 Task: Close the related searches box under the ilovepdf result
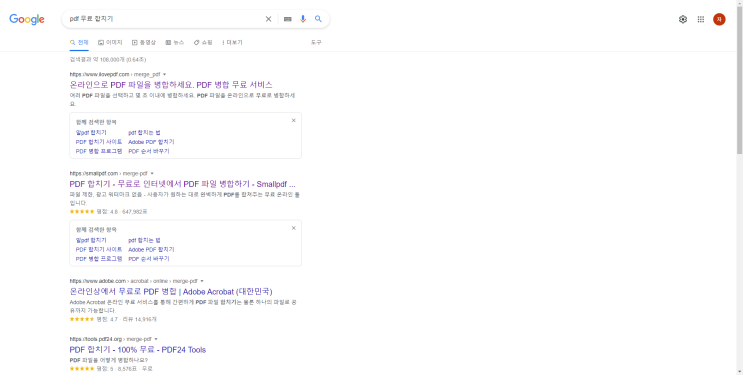click(x=293, y=120)
